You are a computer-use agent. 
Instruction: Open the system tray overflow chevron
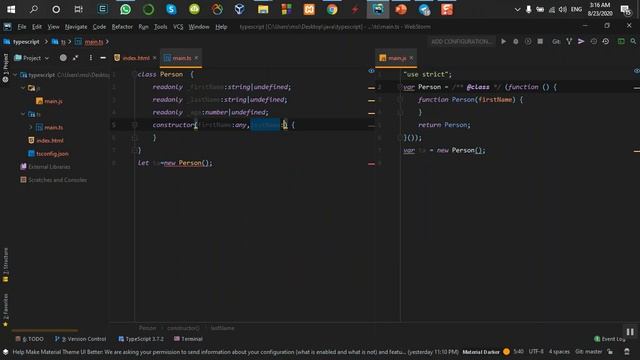[517, 9]
